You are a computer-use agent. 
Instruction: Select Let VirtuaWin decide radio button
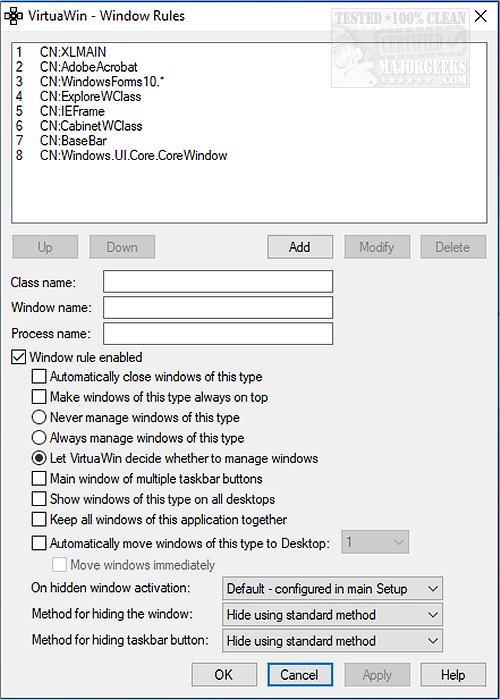pos(39,458)
